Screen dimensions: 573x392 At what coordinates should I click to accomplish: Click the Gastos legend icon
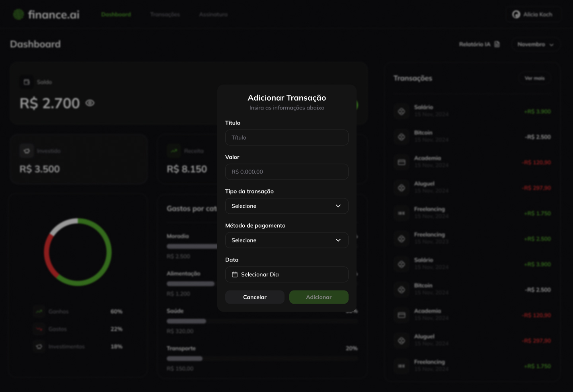point(39,329)
